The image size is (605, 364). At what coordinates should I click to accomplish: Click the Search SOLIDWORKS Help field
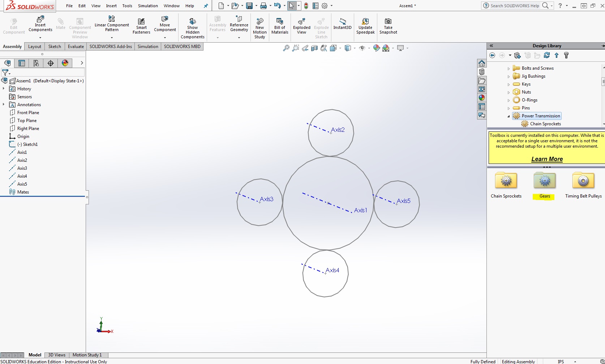coord(515,6)
